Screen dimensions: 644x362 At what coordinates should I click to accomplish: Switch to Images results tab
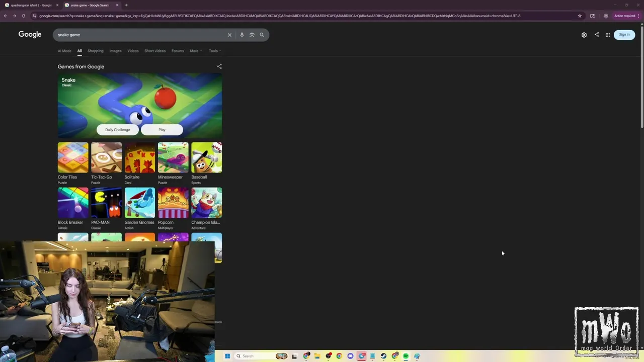point(115,51)
